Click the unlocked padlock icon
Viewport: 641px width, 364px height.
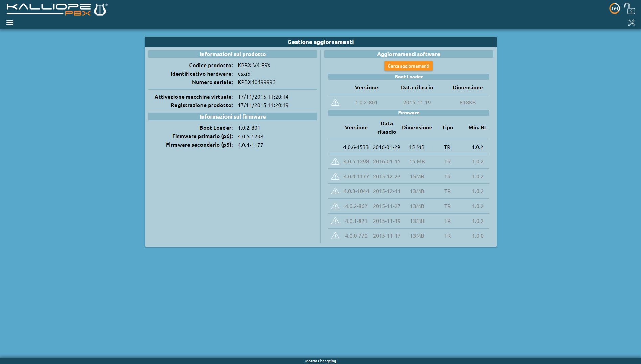(629, 8)
